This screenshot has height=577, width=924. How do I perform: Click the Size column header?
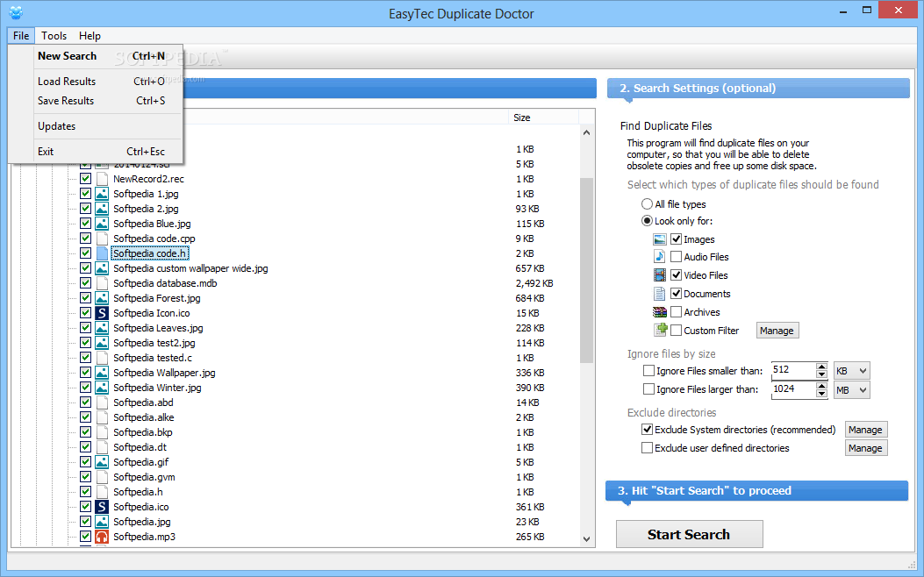543,118
